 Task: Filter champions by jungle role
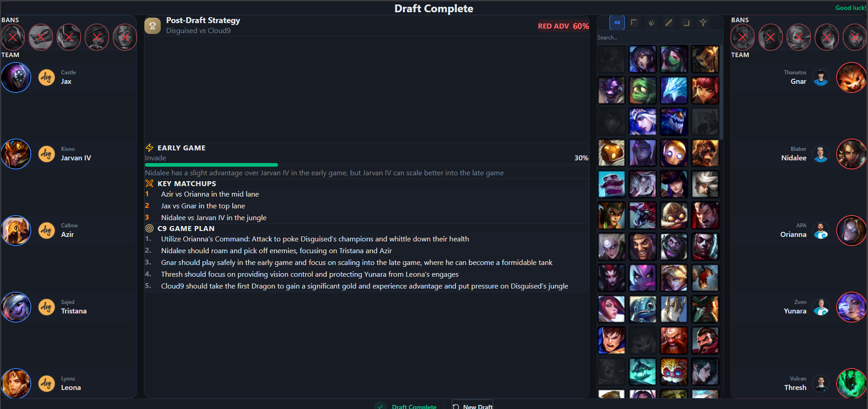(652, 23)
